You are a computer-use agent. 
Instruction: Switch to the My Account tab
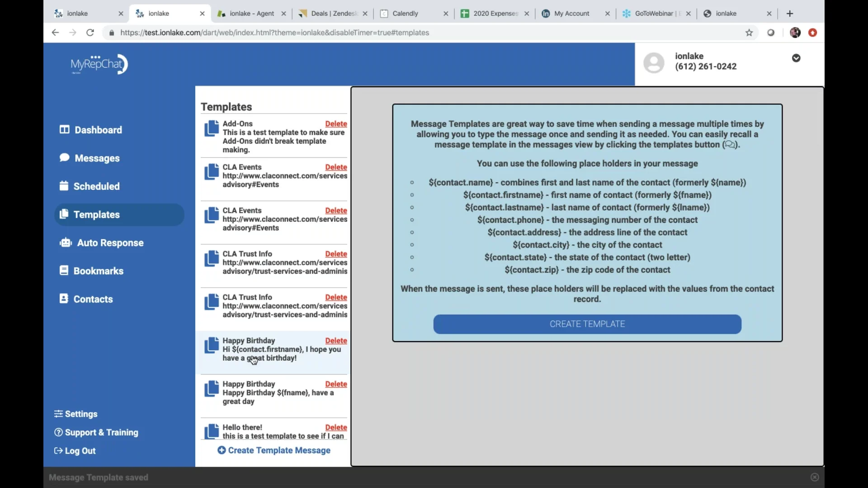[576, 14]
